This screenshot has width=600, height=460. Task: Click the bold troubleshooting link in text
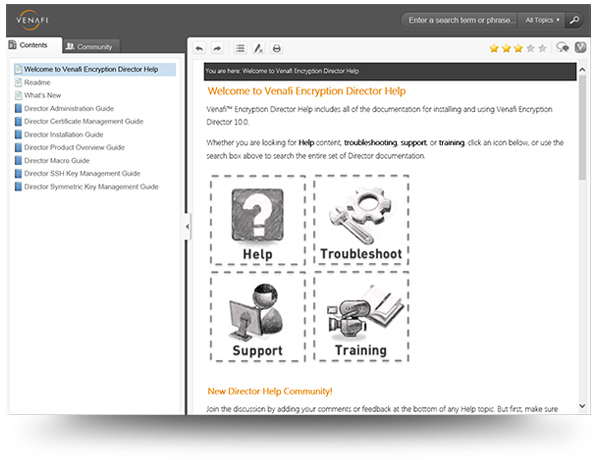point(370,143)
